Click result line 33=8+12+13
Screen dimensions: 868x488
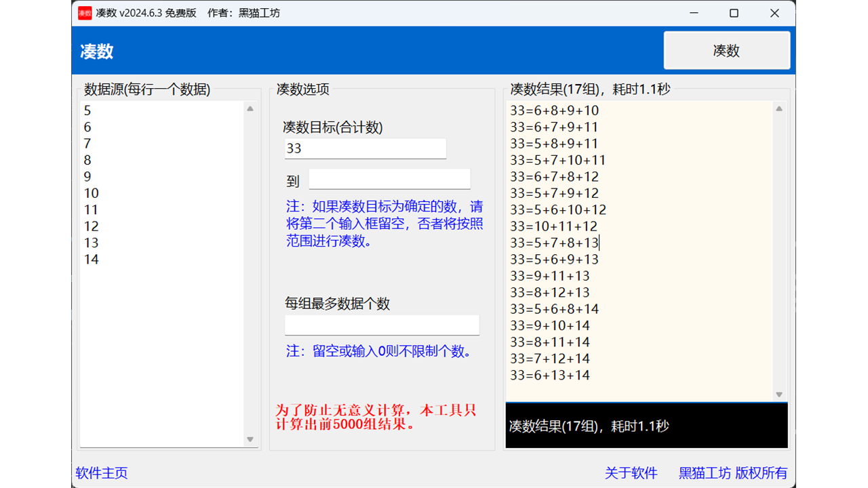[550, 293]
